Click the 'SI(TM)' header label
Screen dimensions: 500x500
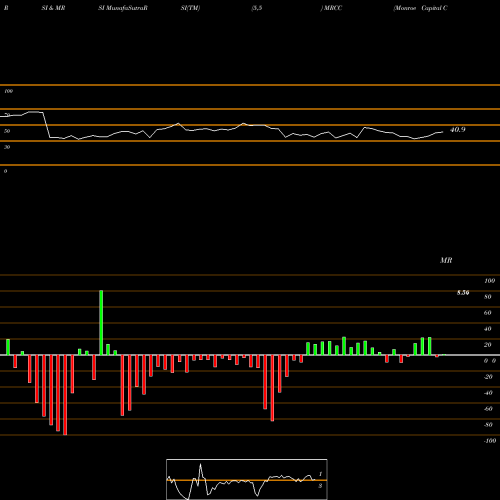pos(190,8)
